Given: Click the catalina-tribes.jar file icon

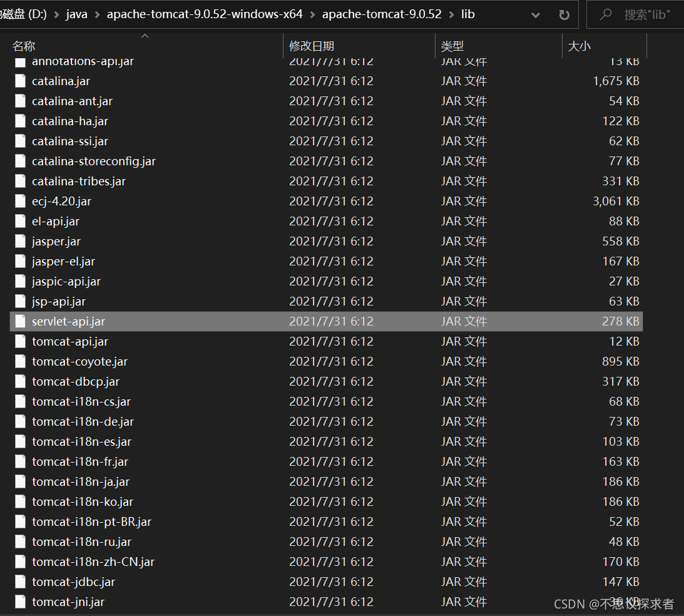Looking at the screenshot, I should [x=20, y=181].
